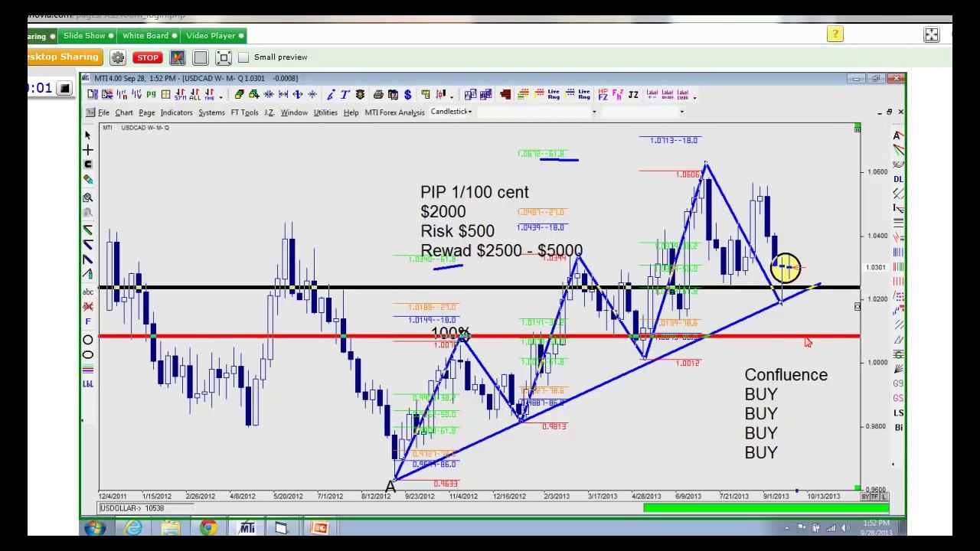Image resolution: width=980 pixels, height=551 pixels.
Task: Click the fullscreen expand icon top right
Action: pos(932,34)
